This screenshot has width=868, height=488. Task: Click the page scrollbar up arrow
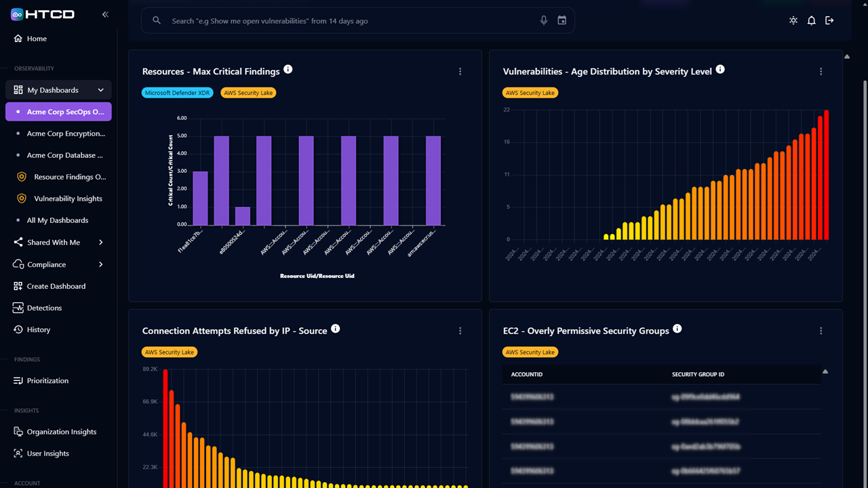[847, 57]
